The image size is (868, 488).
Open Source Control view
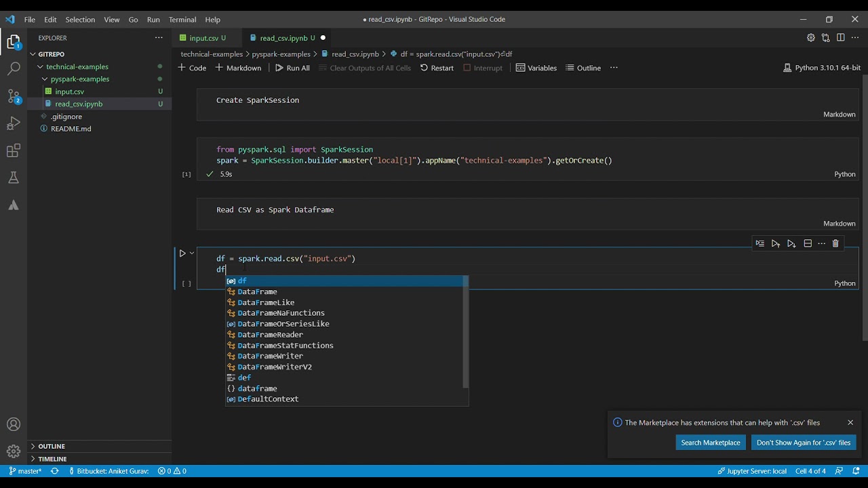pyautogui.click(x=14, y=96)
